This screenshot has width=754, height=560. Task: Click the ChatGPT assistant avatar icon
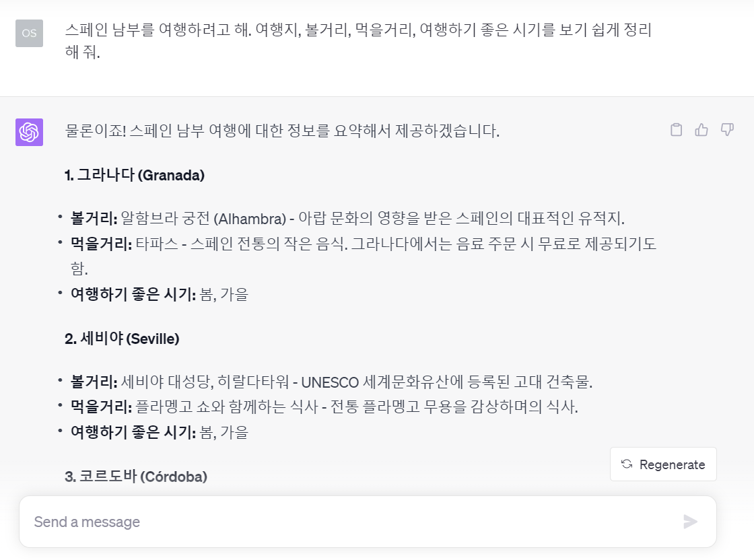coord(29,133)
